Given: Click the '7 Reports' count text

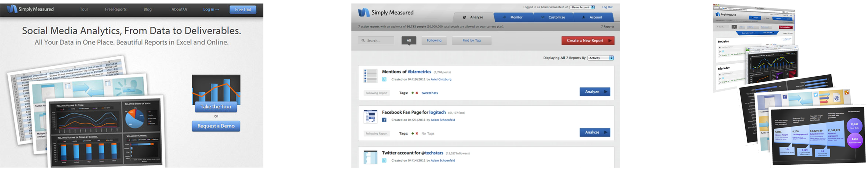Looking at the screenshot, I should pos(607,27).
